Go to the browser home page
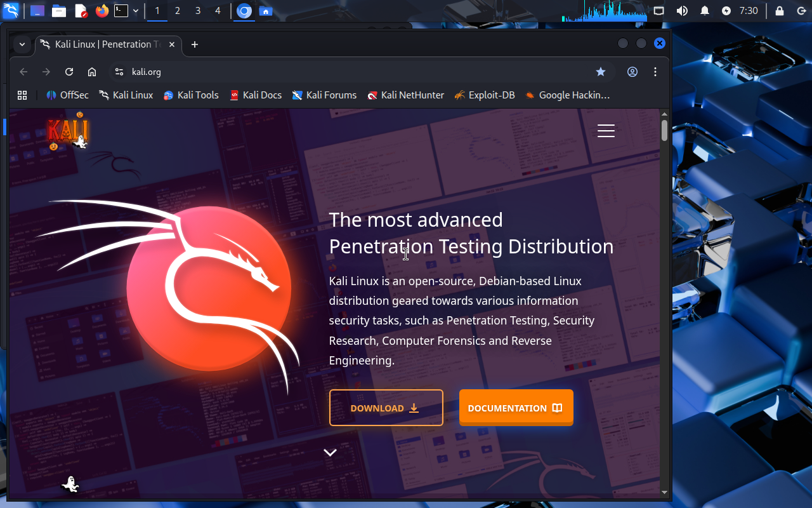Viewport: 812px width, 508px height. tap(92, 72)
